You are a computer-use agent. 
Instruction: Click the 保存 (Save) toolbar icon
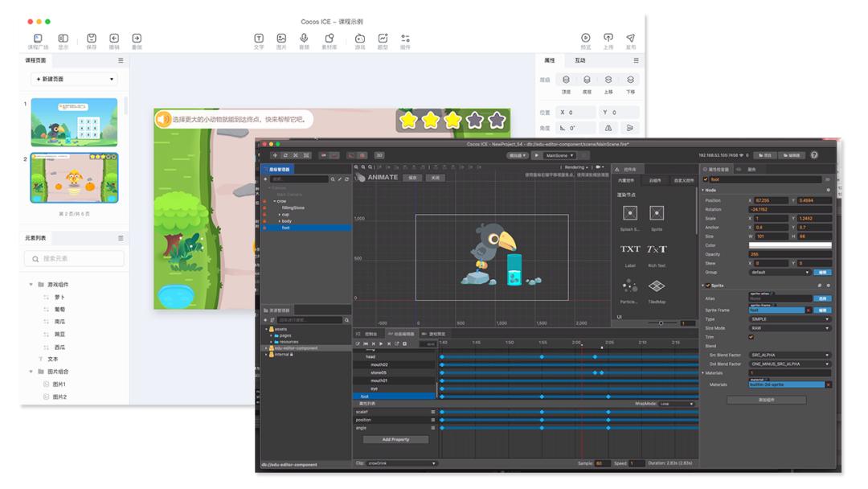[x=92, y=38]
